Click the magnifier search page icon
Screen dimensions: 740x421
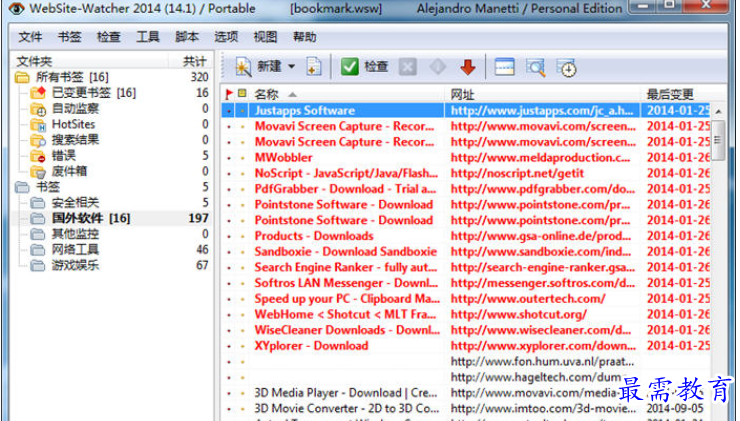[x=536, y=67]
